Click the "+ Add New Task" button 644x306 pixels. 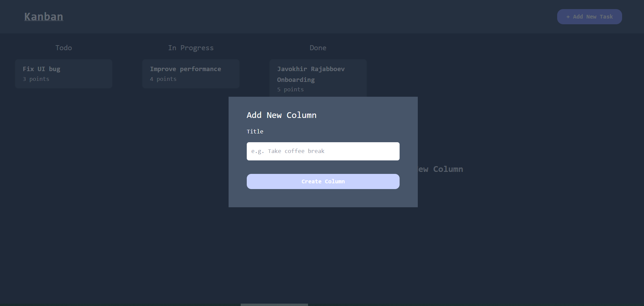coord(589,17)
